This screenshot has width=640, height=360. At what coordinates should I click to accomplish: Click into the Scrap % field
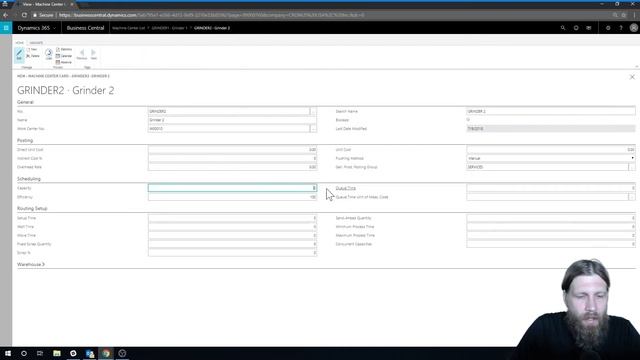(232, 253)
